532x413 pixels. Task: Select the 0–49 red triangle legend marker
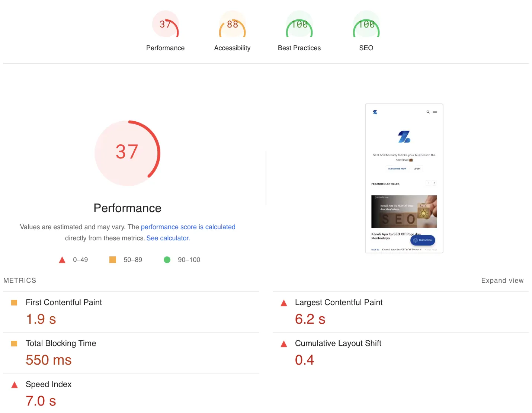(62, 260)
